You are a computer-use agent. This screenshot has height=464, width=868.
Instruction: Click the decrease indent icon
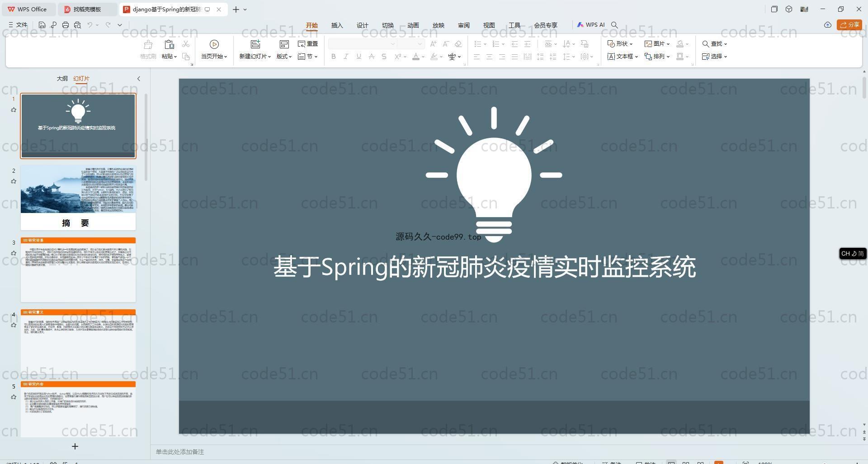514,44
